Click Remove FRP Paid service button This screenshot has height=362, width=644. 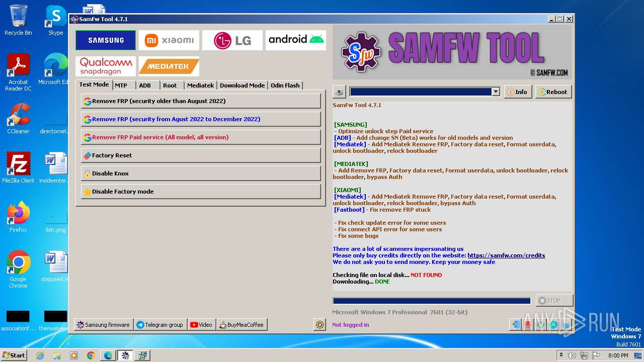(201, 137)
